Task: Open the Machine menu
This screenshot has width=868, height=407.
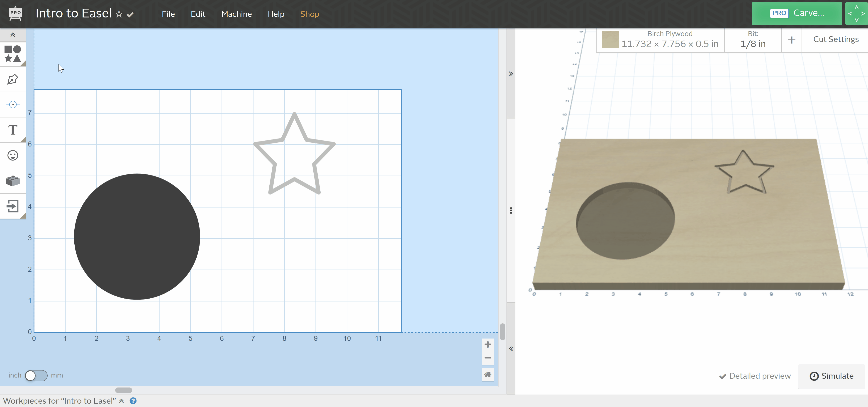Action: tap(236, 14)
